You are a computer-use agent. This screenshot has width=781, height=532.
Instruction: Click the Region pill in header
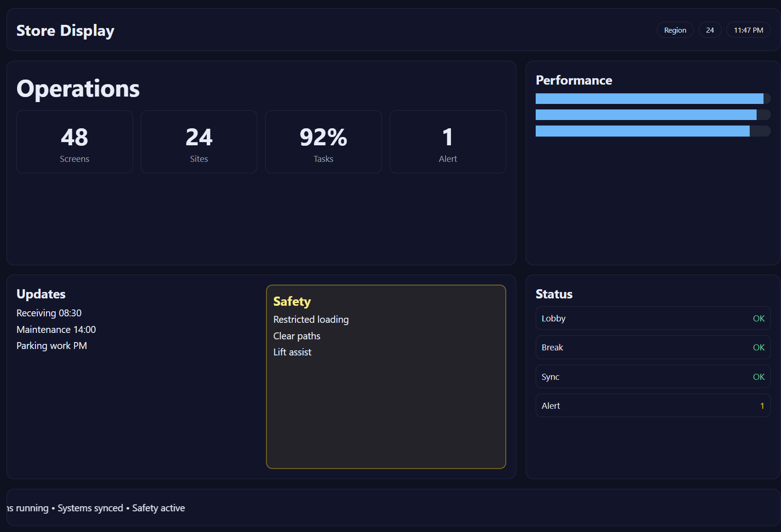675,30
